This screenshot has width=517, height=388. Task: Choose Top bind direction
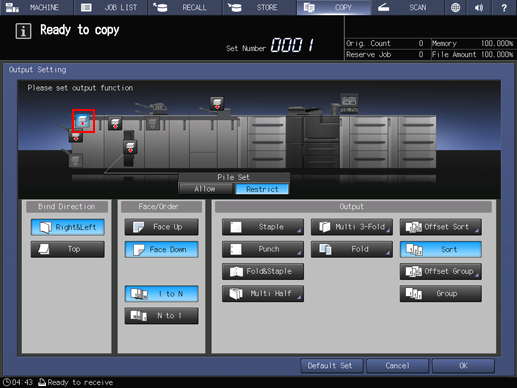pos(68,249)
